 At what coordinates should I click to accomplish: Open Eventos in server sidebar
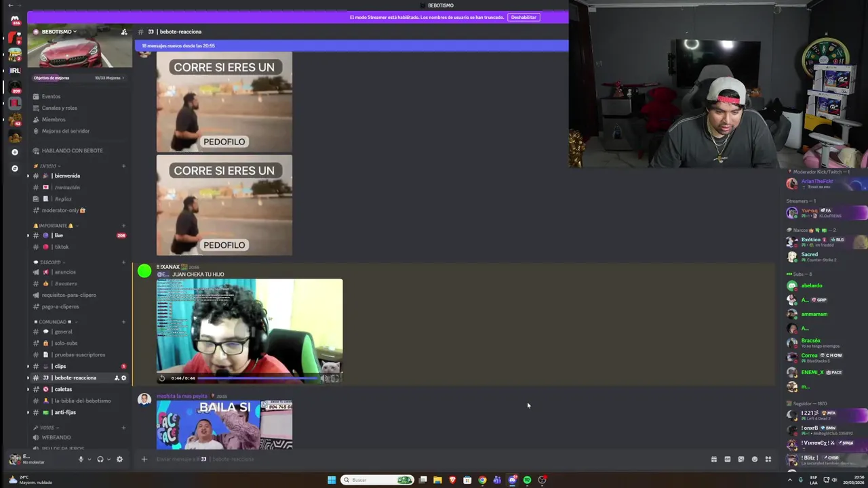tap(79, 97)
